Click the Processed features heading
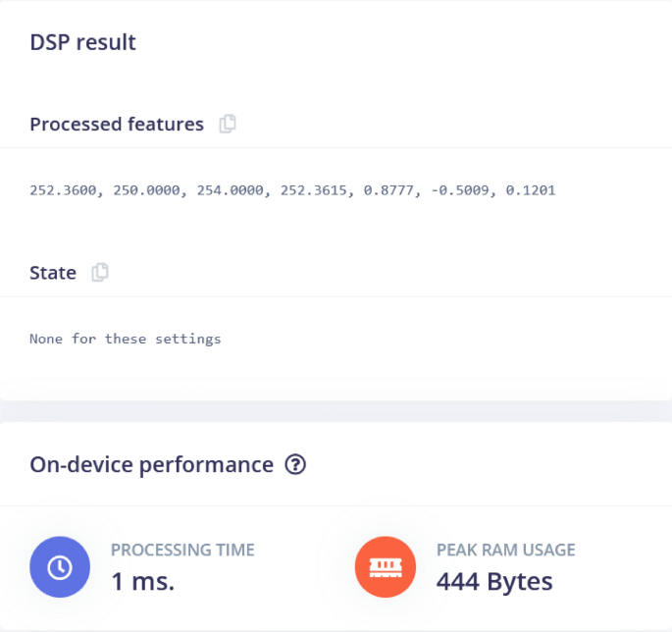This screenshot has width=672, height=632. [117, 125]
